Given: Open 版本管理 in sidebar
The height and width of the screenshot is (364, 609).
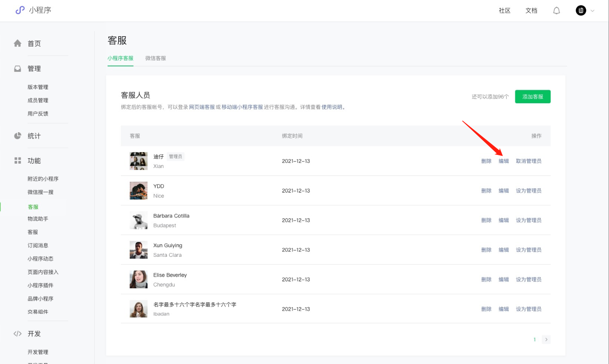Looking at the screenshot, I should (x=38, y=87).
